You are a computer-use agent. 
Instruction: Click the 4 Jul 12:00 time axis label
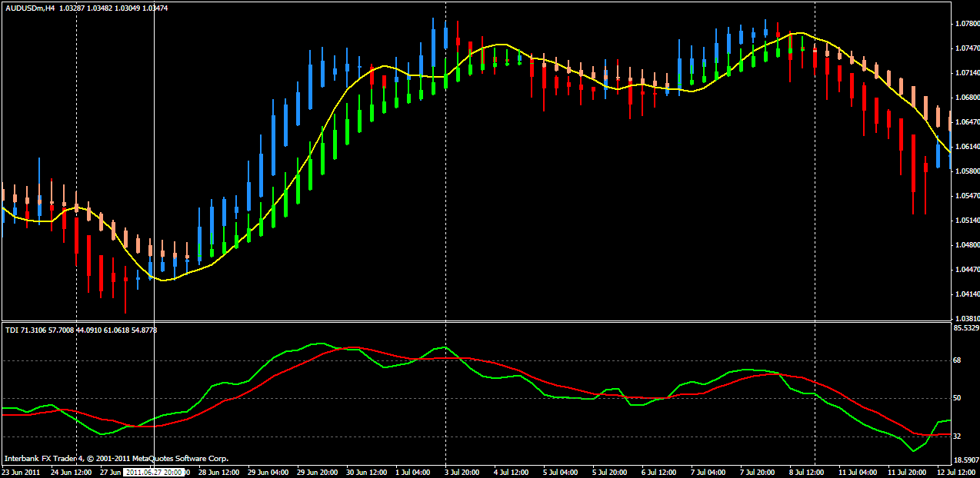click(513, 473)
